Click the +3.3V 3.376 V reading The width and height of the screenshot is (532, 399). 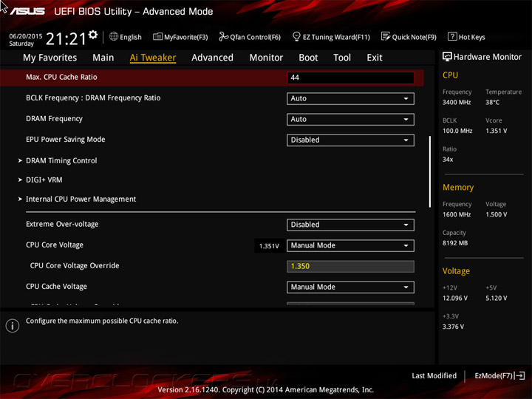(453, 327)
